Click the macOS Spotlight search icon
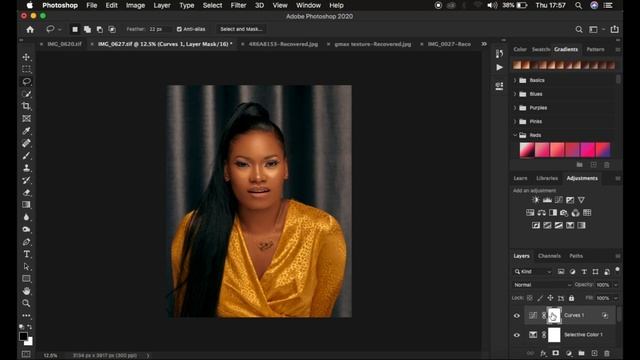The height and width of the screenshot is (360, 640). tap(578, 5)
